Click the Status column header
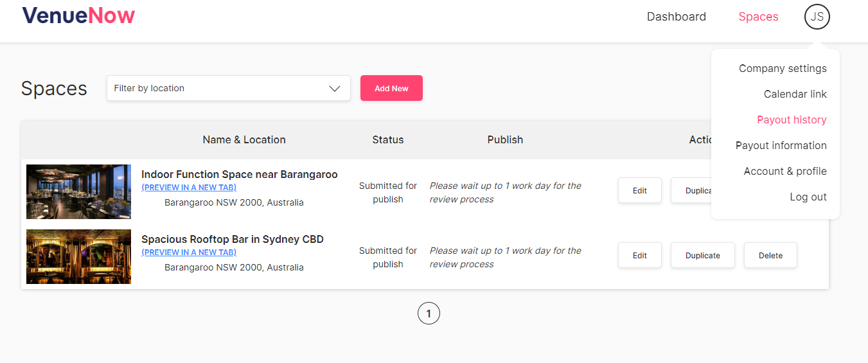The image size is (868, 363). click(388, 139)
